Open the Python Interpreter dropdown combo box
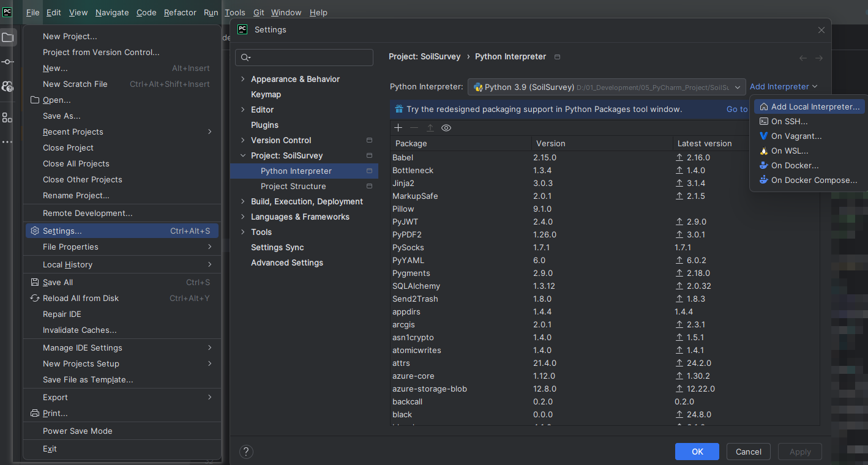 [607, 87]
